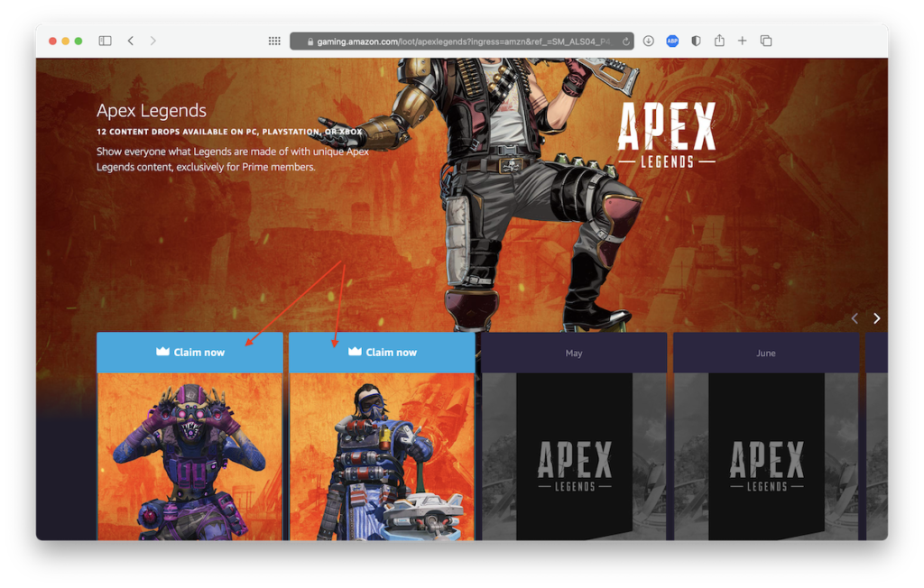This screenshot has width=924, height=588.
Task: Open a new tab with plus icon
Action: pos(743,41)
